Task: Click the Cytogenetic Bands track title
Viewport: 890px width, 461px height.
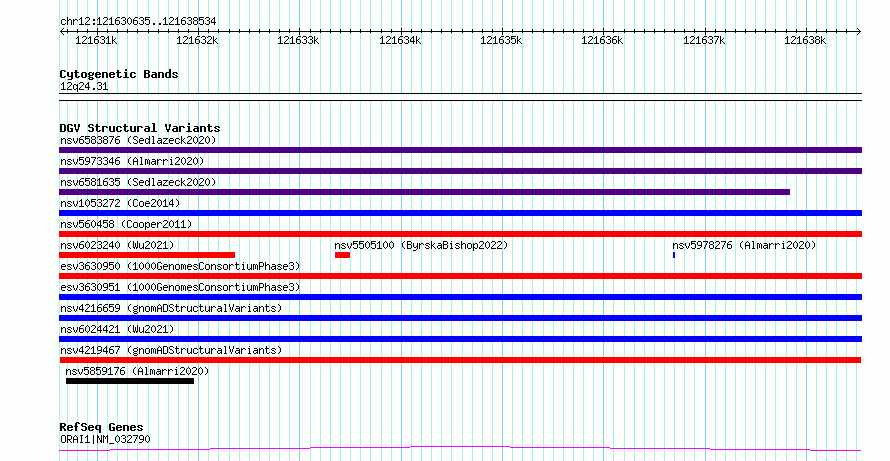Action: [119, 74]
